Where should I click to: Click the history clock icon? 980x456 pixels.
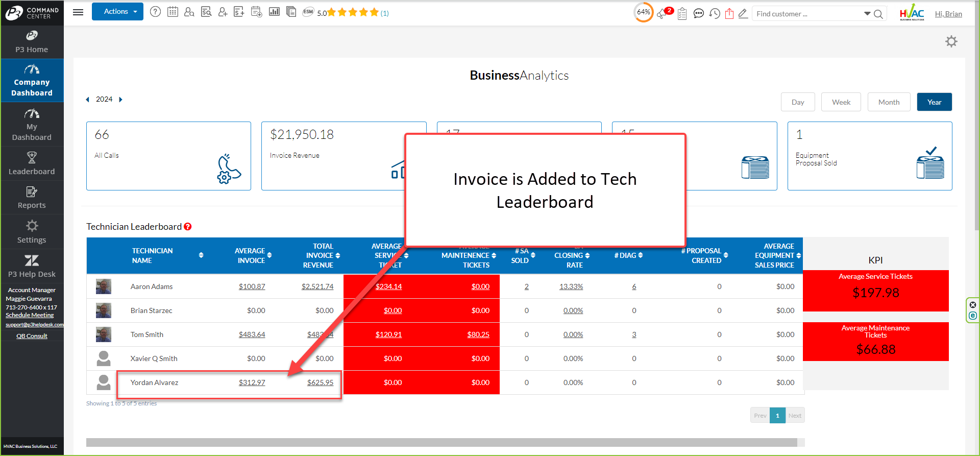pyautogui.click(x=715, y=14)
